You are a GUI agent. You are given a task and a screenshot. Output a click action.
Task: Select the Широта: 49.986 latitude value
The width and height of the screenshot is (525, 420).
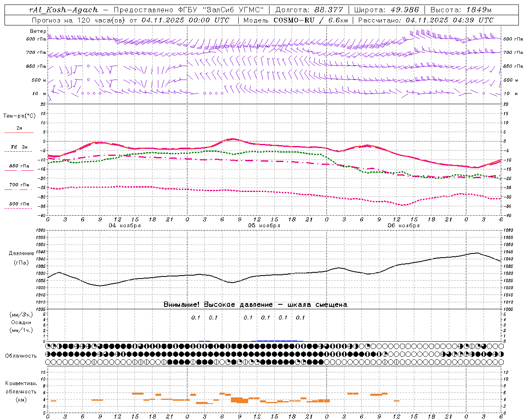tap(386, 10)
